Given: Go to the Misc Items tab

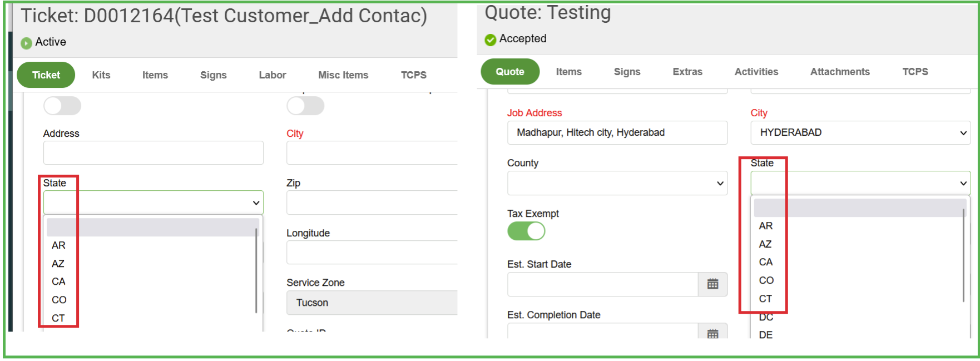Looking at the screenshot, I should (343, 75).
